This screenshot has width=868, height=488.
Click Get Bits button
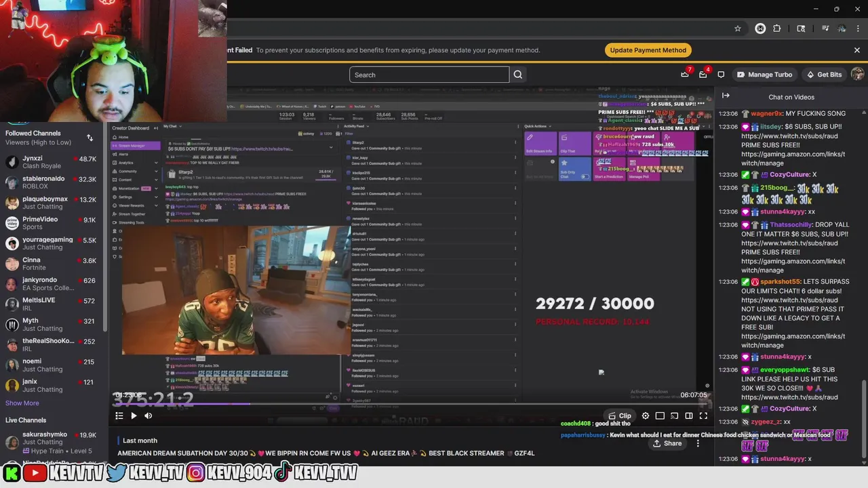pyautogui.click(x=824, y=75)
